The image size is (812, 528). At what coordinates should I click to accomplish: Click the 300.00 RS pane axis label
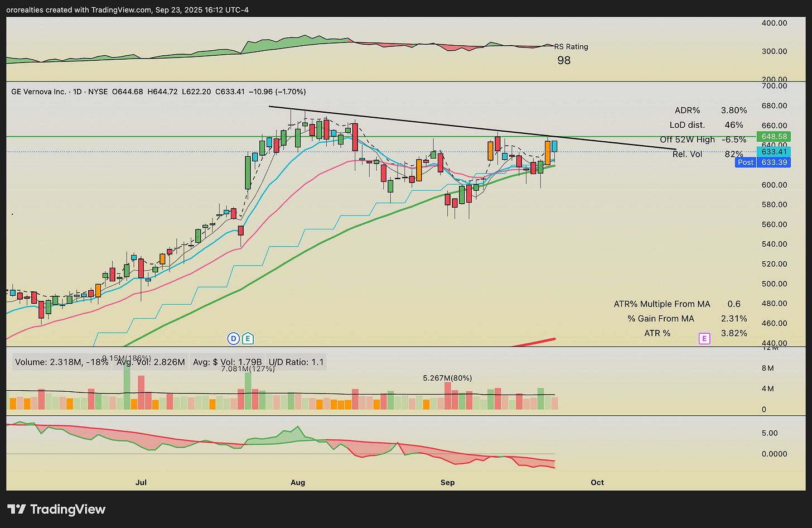click(x=775, y=51)
